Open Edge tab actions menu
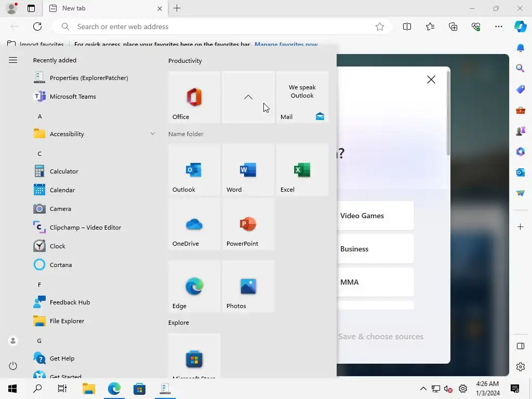Screen dimensions: 532x399 [31, 8]
